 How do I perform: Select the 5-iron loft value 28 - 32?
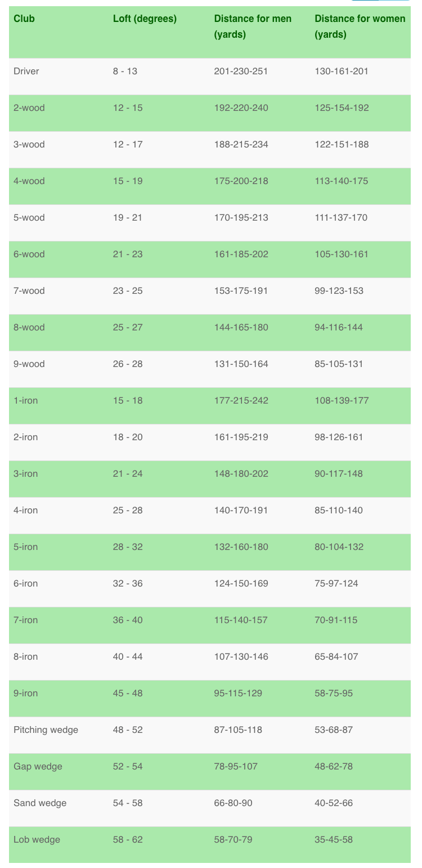click(x=128, y=547)
